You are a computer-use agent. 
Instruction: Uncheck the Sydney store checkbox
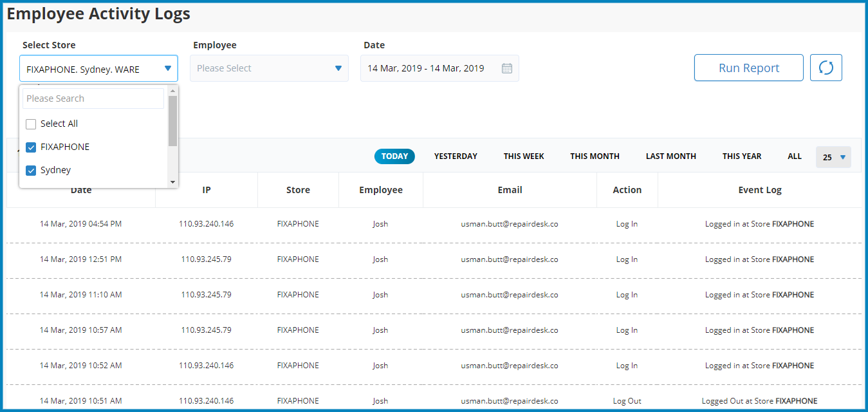click(31, 170)
